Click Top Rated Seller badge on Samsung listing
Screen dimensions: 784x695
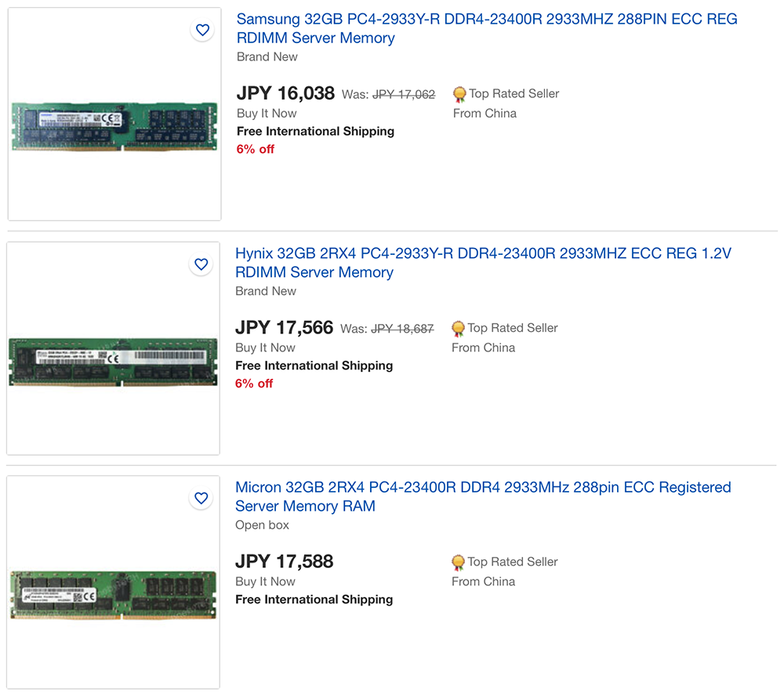pyautogui.click(x=459, y=94)
